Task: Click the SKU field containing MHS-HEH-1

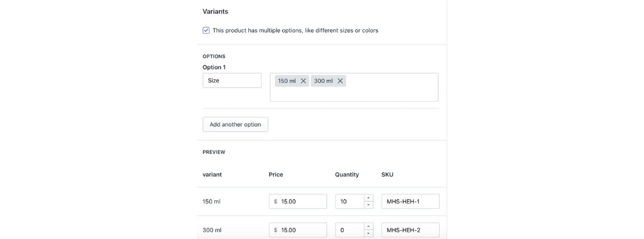Action: pos(410,201)
